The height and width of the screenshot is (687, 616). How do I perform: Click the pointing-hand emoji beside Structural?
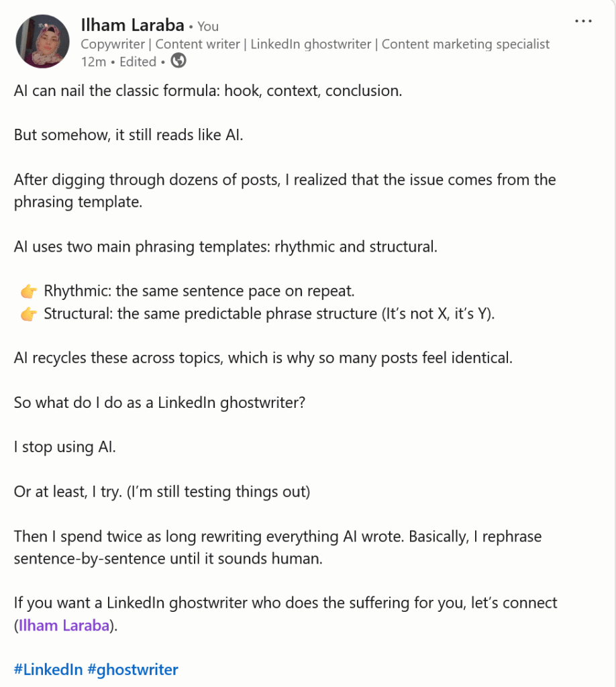[28, 314]
